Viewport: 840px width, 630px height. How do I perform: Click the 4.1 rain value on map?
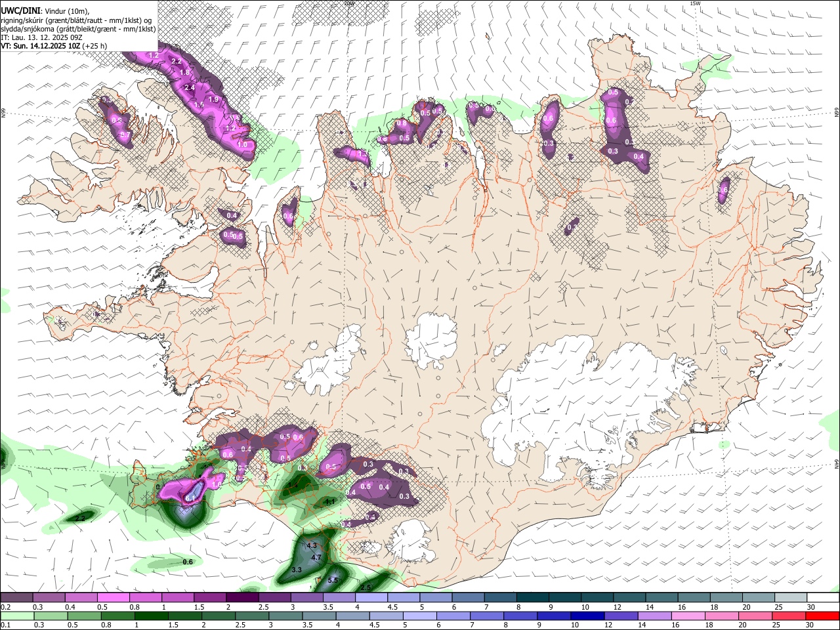click(330, 501)
